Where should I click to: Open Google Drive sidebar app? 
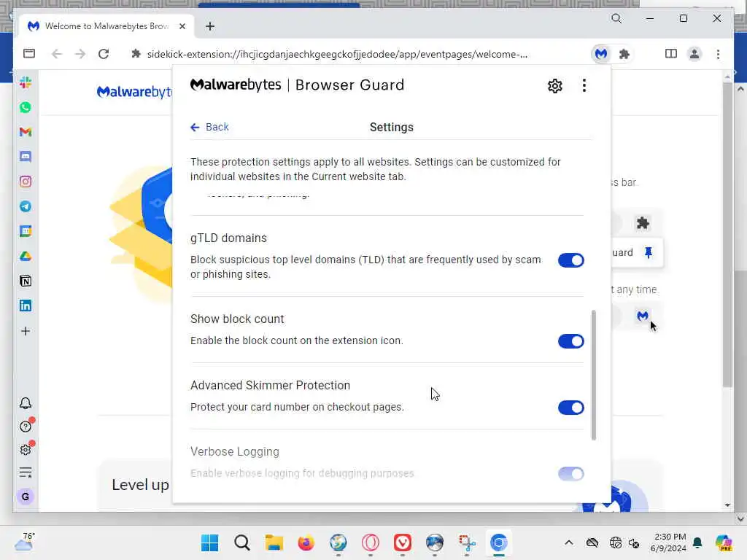[x=26, y=256]
